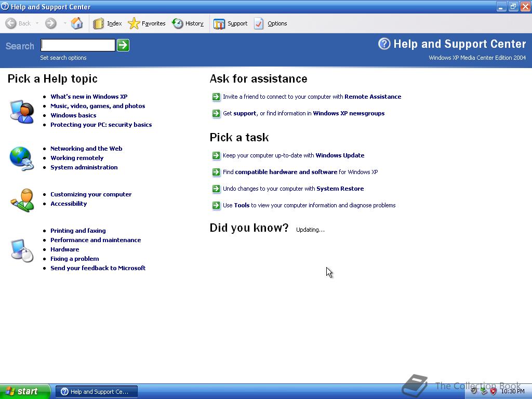Viewport: 532px width, 399px height.
Task: Select the Windows basics topic
Action: click(x=73, y=115)
